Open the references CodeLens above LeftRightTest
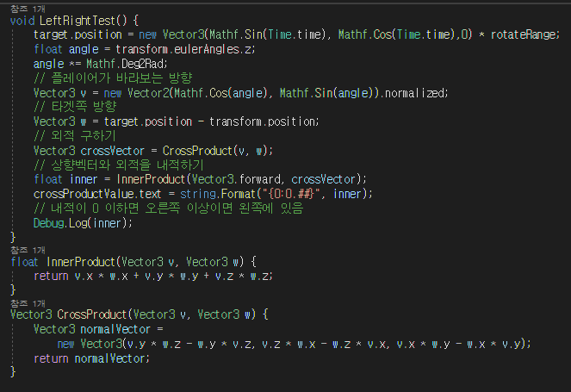571x392 pixels. coord(28,9)
